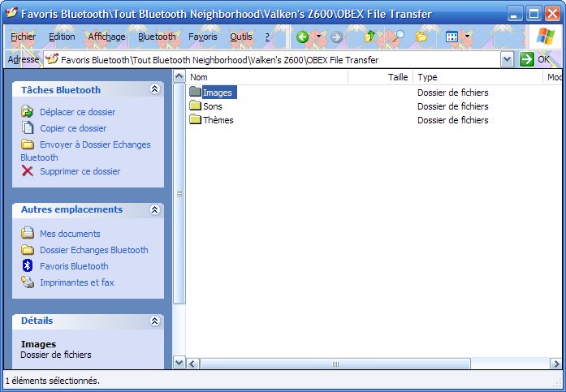This screenshot has width=566, height=392.
Task: Click the horizontal scrollbar thumb
Action: click(335, 364)
